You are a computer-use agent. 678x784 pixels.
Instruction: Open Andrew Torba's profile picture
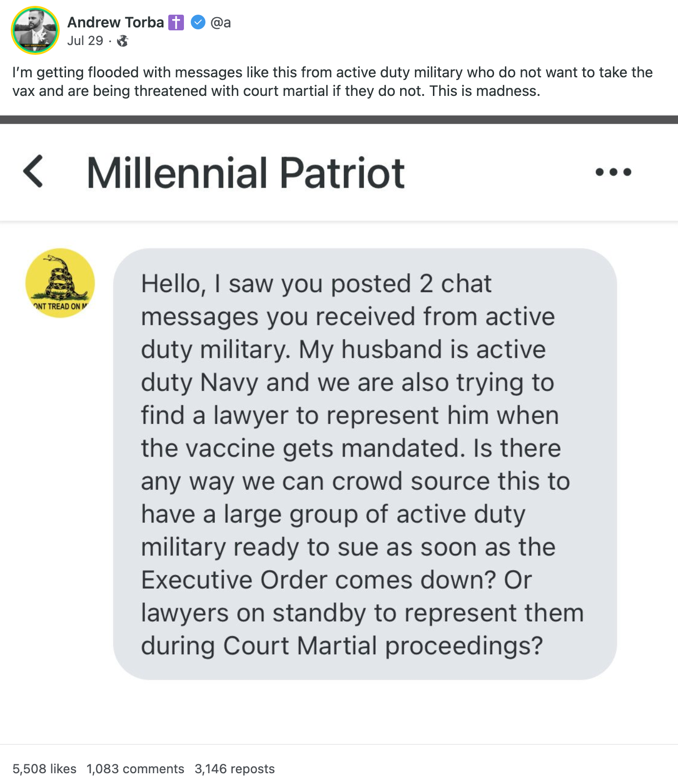click(x=35, y=30)
